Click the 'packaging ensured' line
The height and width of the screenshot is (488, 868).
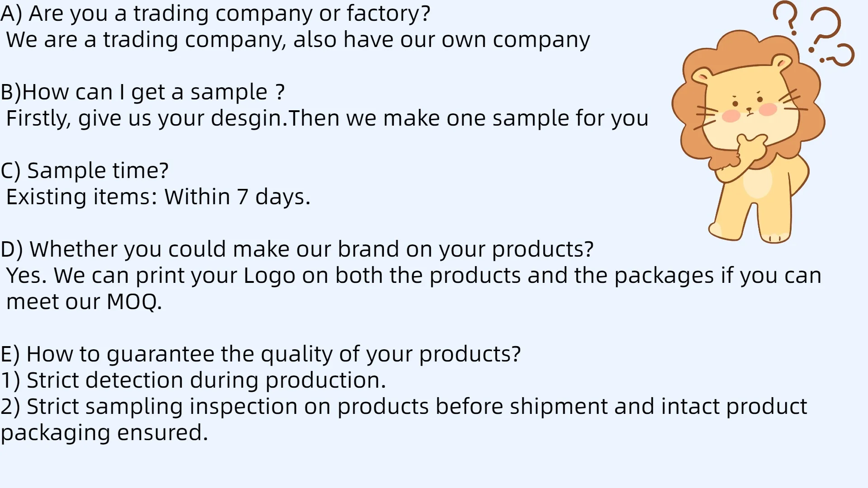(x=104, y=433)
